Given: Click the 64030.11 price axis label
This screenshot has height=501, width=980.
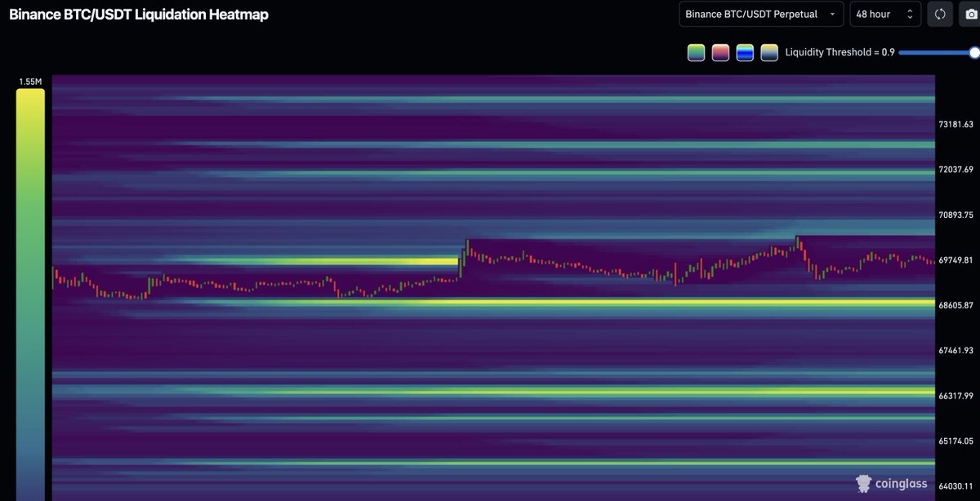Looking at the screenshot, I should pyautogui.click(x=956, y=486).
